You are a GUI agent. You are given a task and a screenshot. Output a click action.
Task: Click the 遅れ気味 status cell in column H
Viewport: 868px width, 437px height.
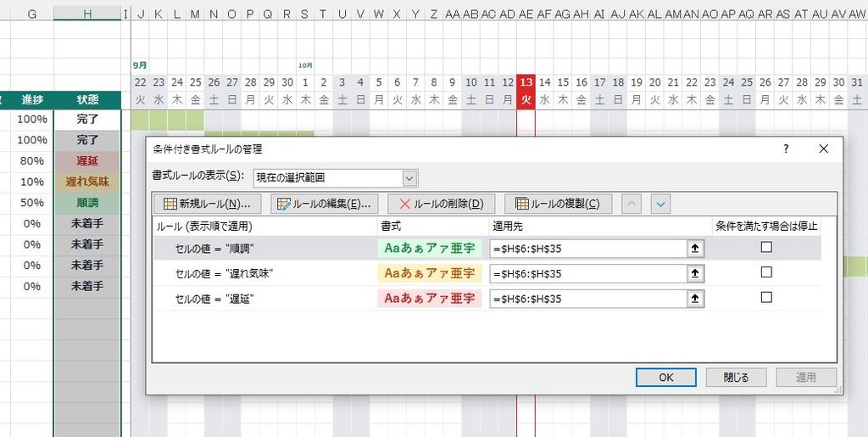pyautogui.click(x=87, y=182)
